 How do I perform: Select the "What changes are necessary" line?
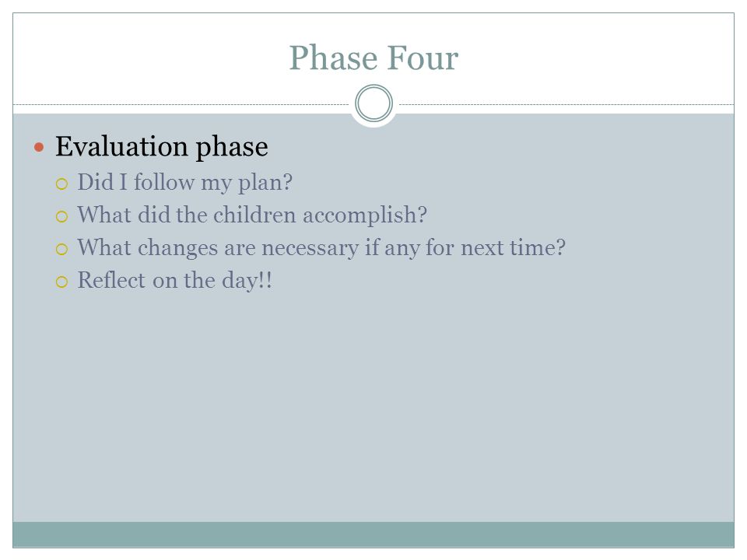tap(321, 247)
